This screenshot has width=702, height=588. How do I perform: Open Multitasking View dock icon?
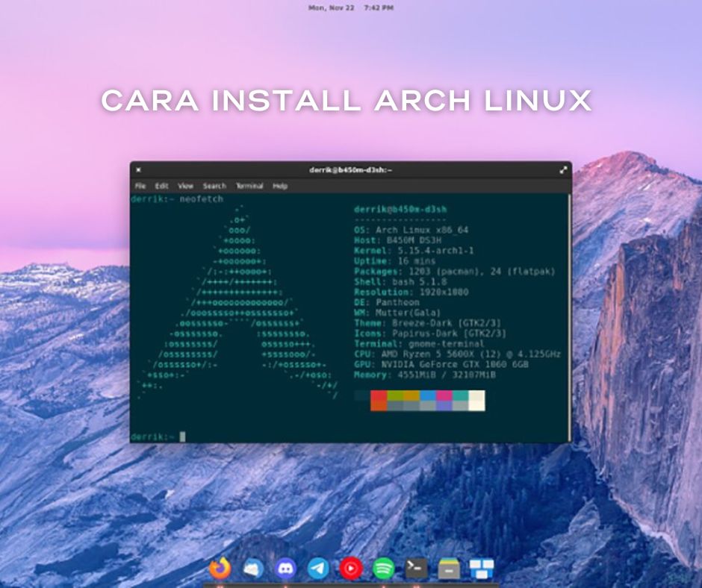[481, 569]
